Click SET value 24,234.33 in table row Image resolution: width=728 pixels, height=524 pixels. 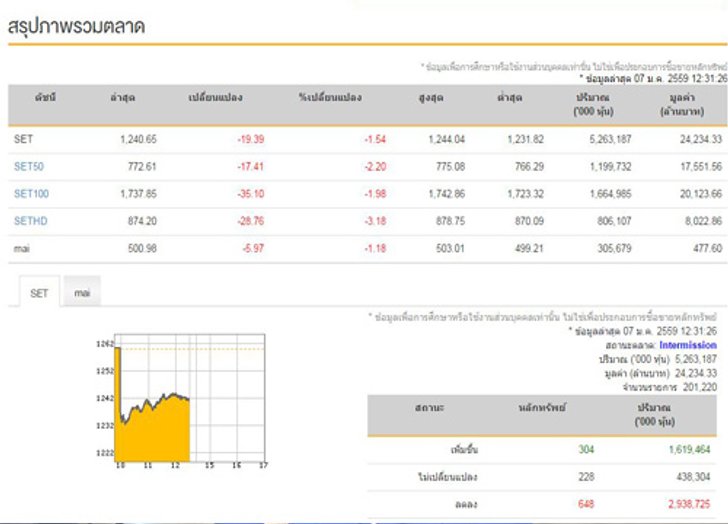(701, 139)
